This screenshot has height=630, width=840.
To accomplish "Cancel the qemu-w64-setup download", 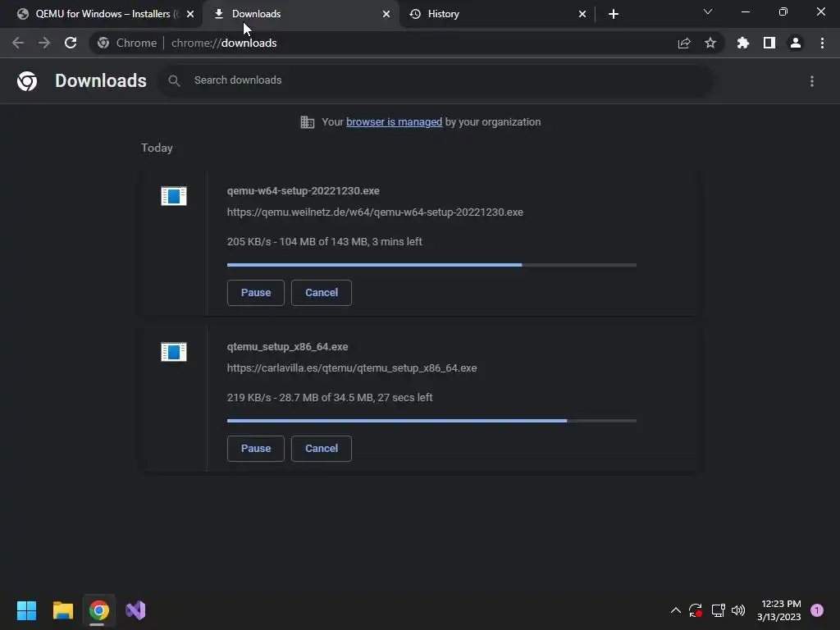I will tap(322, 293).
